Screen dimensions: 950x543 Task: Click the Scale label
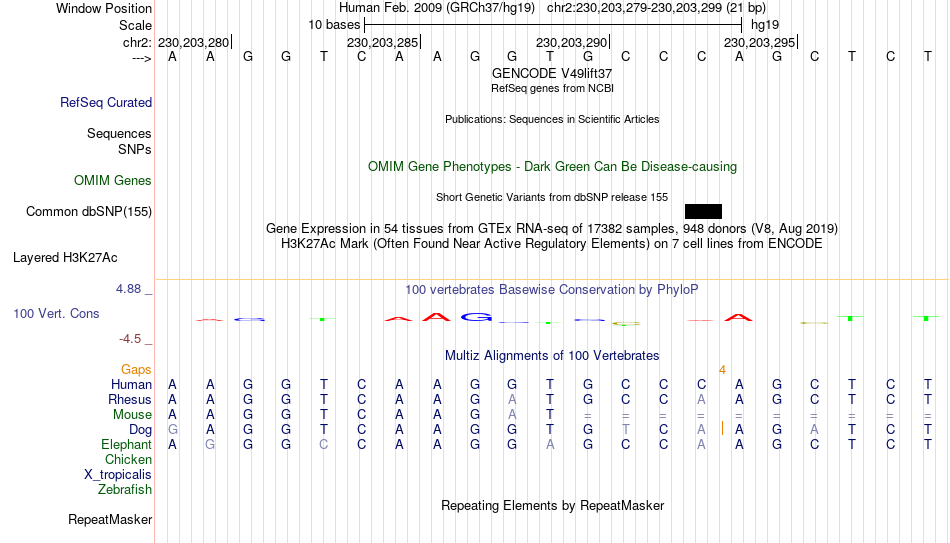pyautogui.click(x=136, y=25)
